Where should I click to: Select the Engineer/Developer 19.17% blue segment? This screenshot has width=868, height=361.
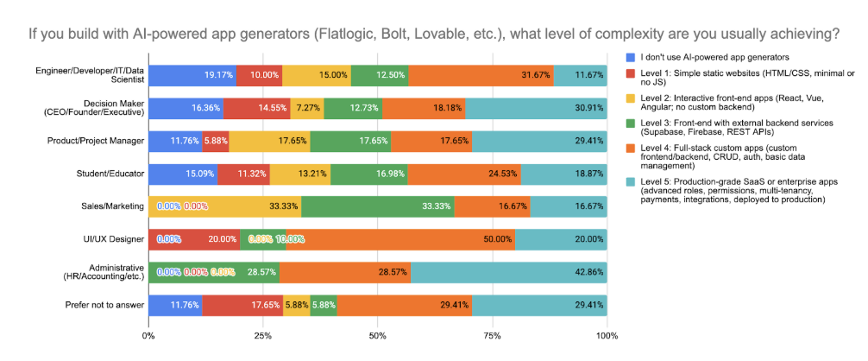click(192, 75)
